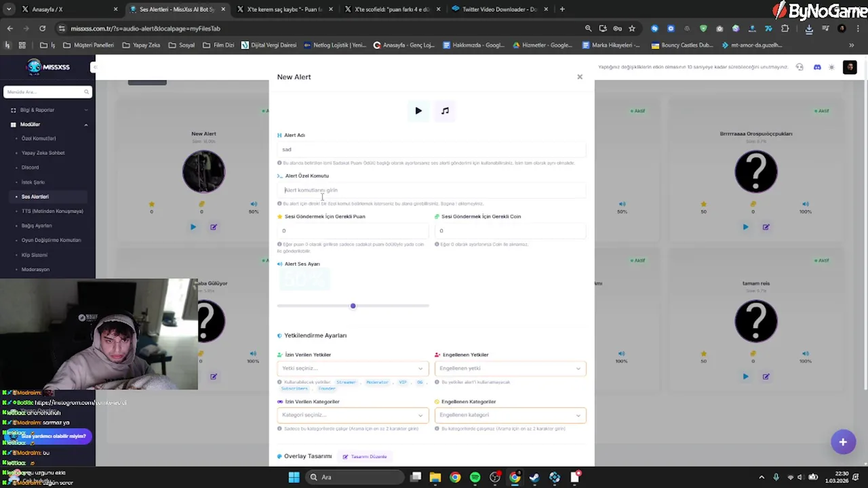Open the Yapay Zeka bookmark folder
The height and width of the screenshot is (488, 868).
(141, 45)
